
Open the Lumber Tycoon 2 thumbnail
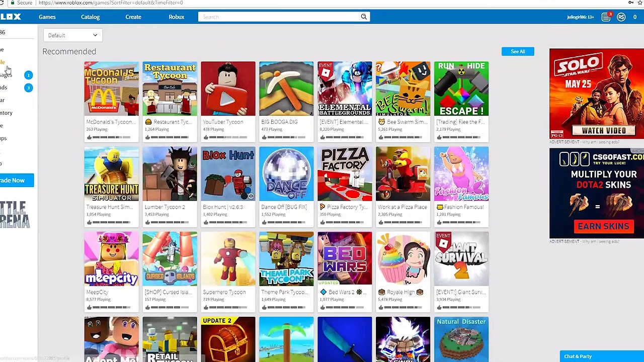tap(170, 173)
